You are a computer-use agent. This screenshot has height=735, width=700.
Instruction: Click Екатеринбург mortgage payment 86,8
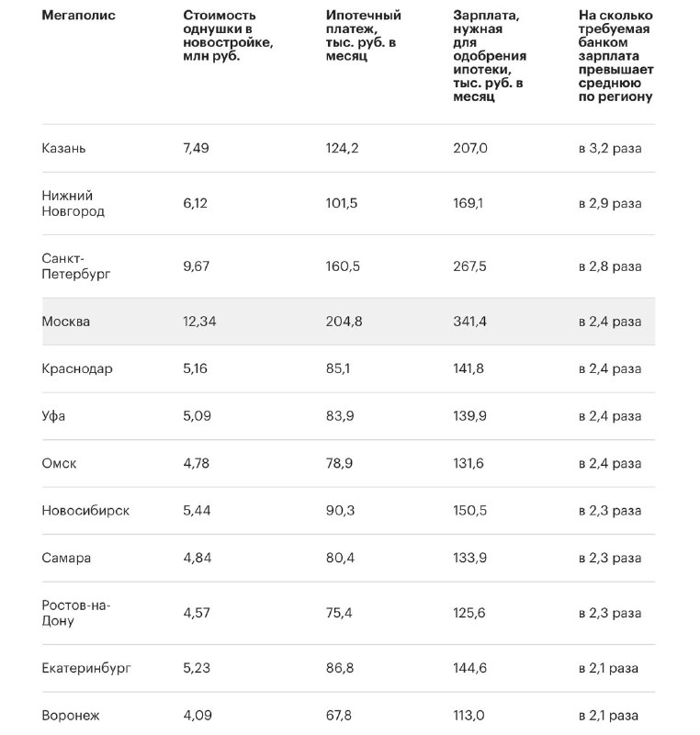click(339, 668)
